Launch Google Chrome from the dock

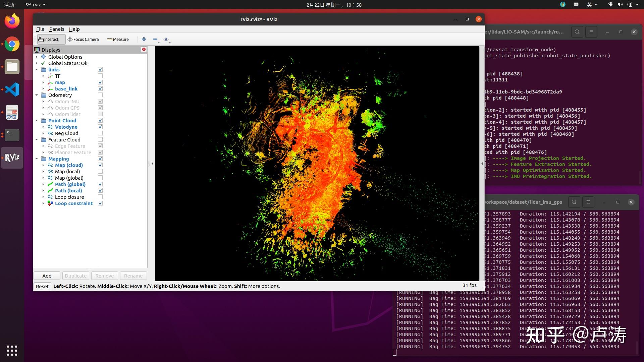[12, 44]
